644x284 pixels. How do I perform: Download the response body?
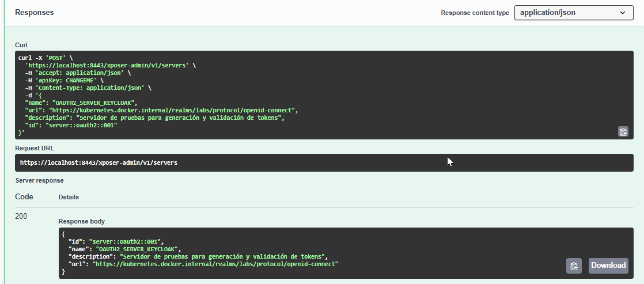[608, 266]
